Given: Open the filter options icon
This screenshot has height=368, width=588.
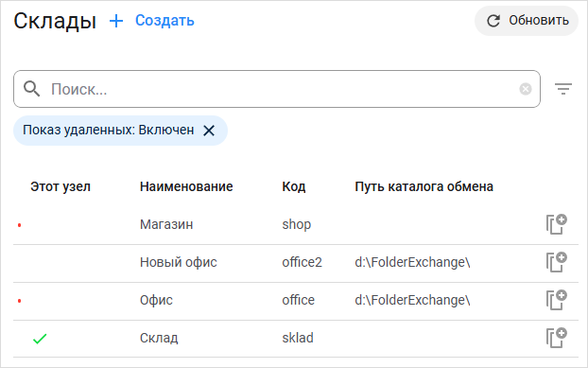Looking at the screenshot, I should coord(563,89).
